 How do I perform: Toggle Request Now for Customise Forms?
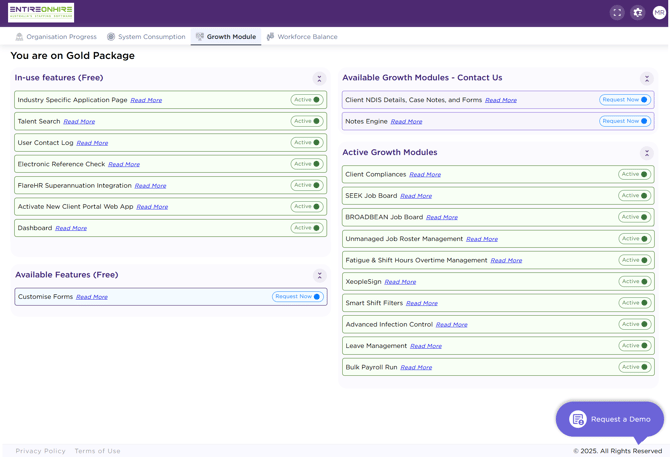click(x=298, y=296)
